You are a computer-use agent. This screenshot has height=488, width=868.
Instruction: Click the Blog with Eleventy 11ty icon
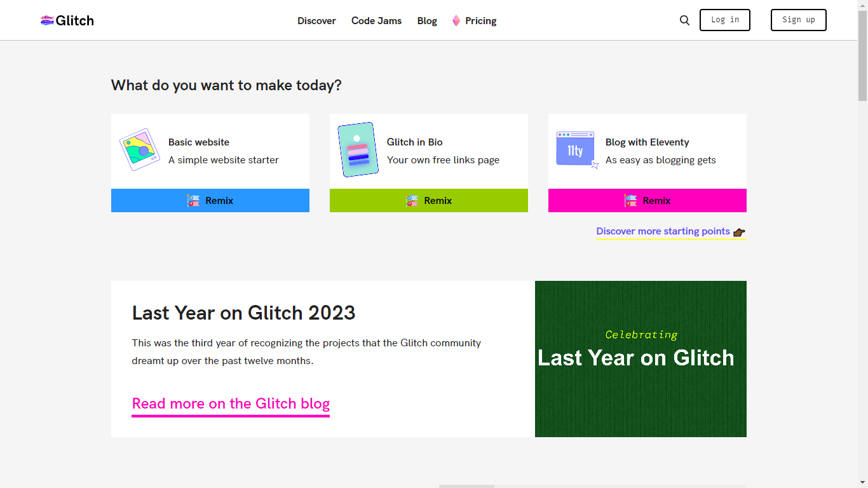577,150
